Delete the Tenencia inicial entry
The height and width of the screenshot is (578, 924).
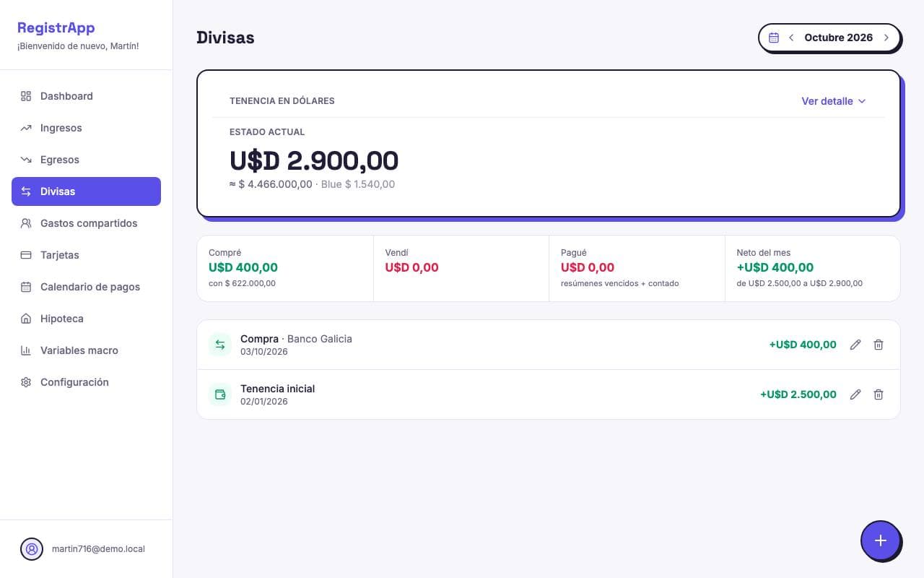click(x=879, y=394)
